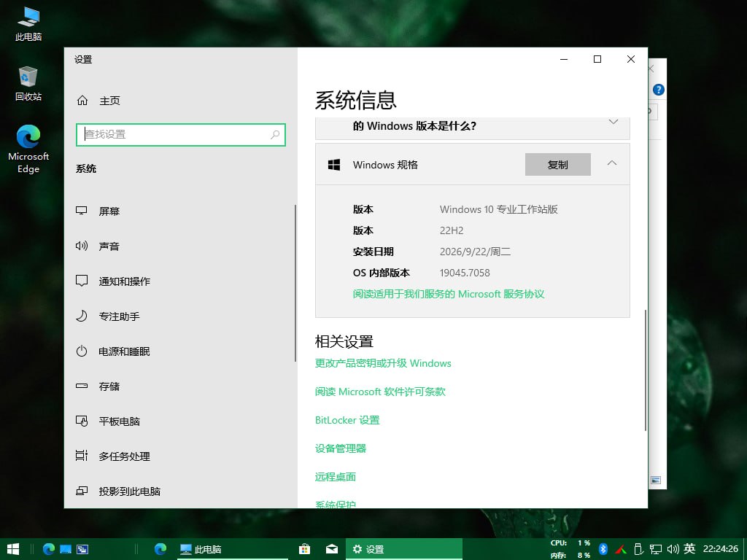Open 屏幕 display settings

click(x=109, y=211)
